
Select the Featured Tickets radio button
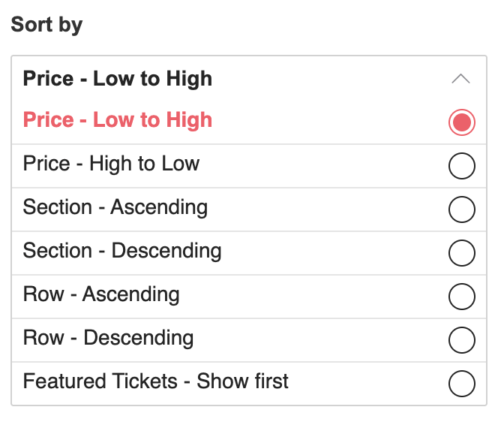461,384
